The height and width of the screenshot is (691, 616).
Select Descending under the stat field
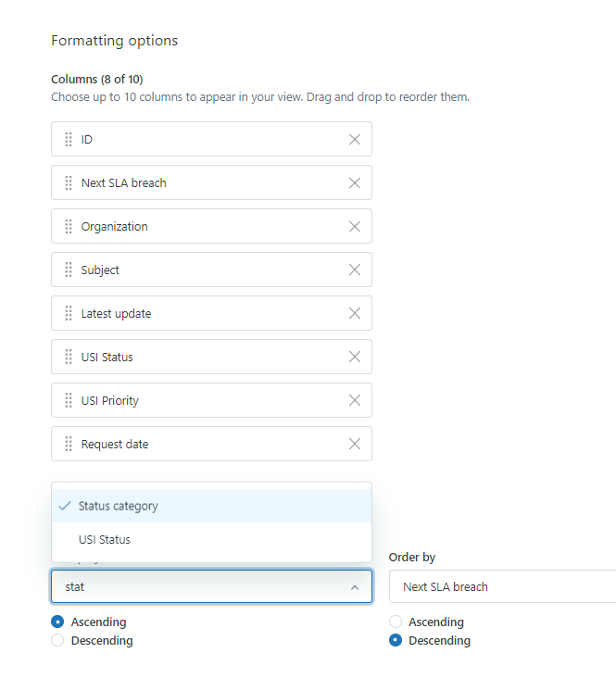pos(58,641)
